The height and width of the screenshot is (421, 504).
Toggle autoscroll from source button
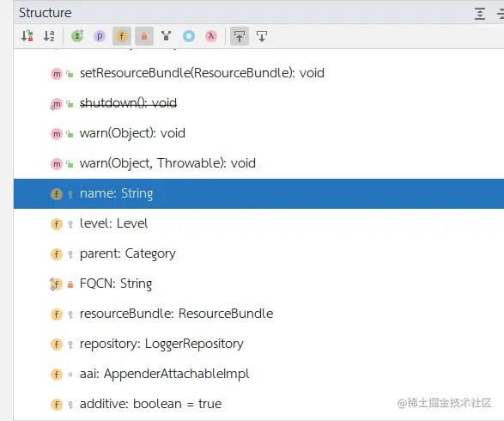[262, 36]
